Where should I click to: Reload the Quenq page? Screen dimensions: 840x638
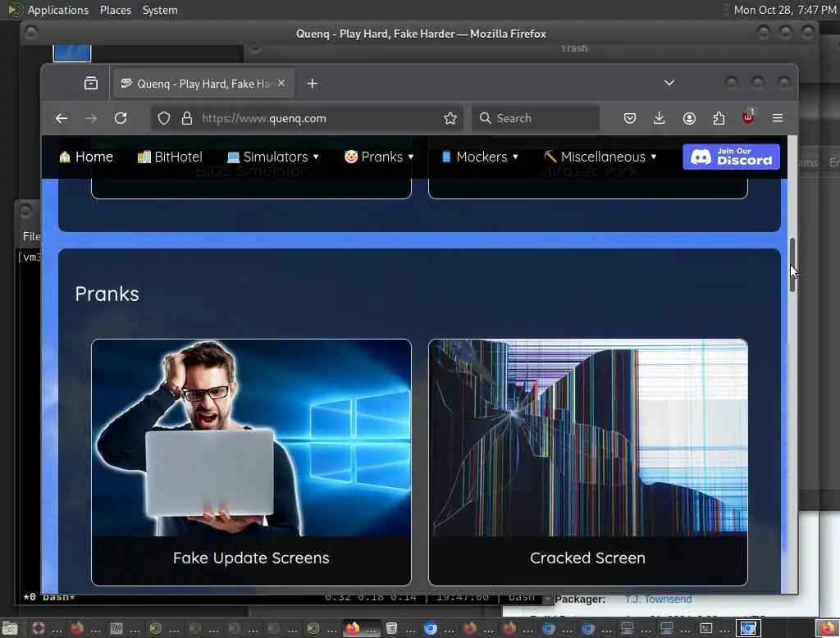click(121, 118)
